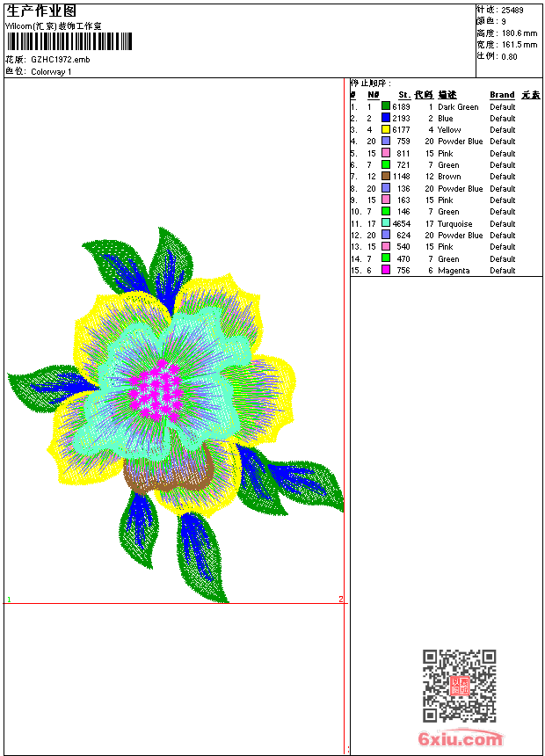Viewport: 545px width, 756px height.
Task: Select the Brown thread color swatch
Action: [386, 176]
